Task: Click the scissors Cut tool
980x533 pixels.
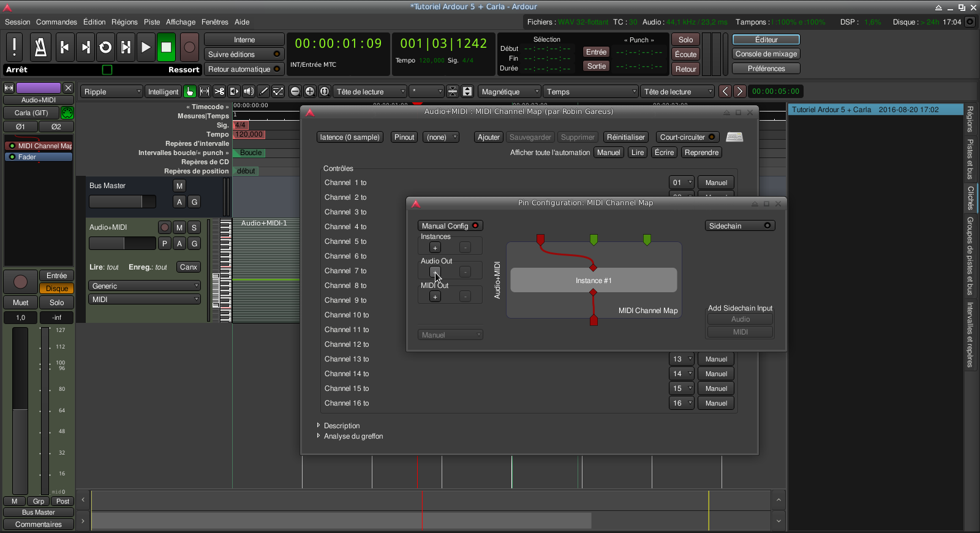Action: coord(219,91)
